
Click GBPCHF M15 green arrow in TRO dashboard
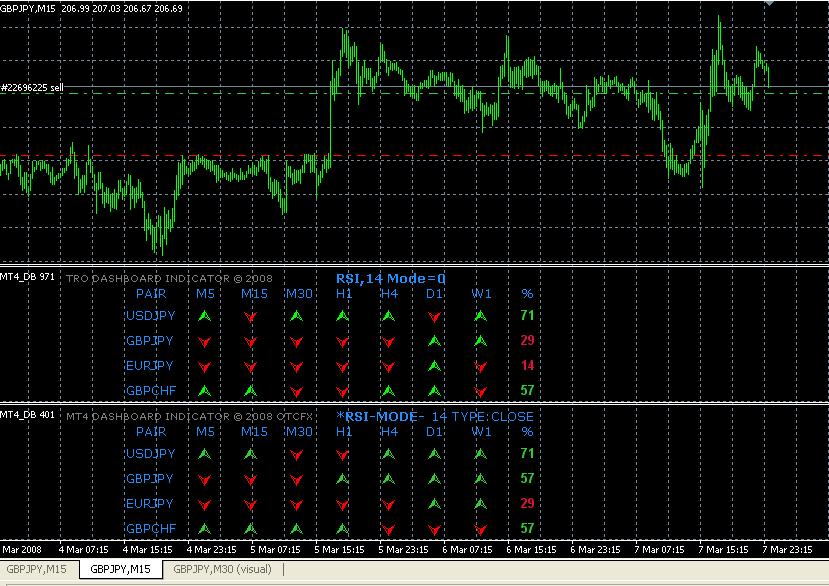[251, 391]
